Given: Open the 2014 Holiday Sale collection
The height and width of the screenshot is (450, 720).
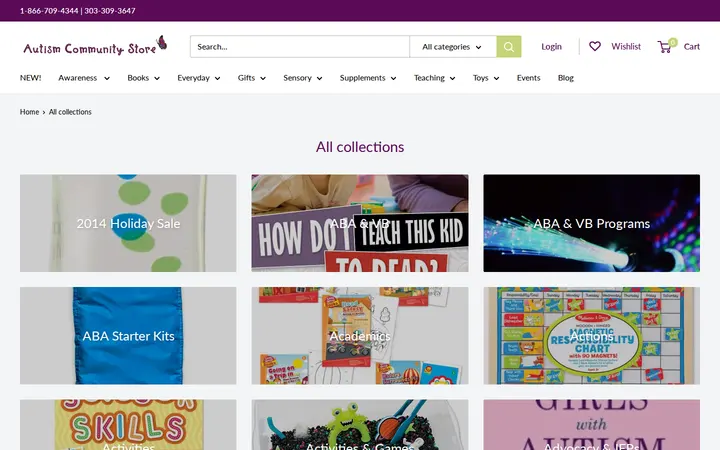Looking at the screenshot, I should 128,223.
